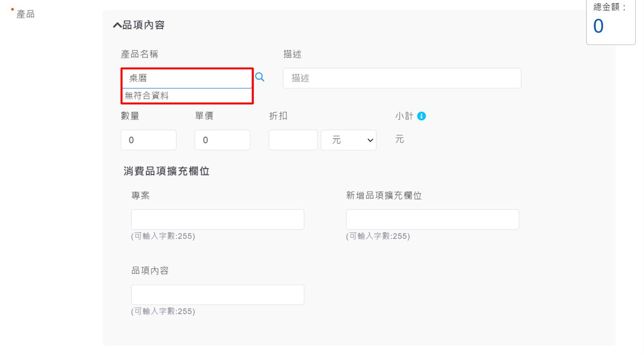Click the 小計 subtotal label
This screenshot has width=644, height=353.
[404, 116]
